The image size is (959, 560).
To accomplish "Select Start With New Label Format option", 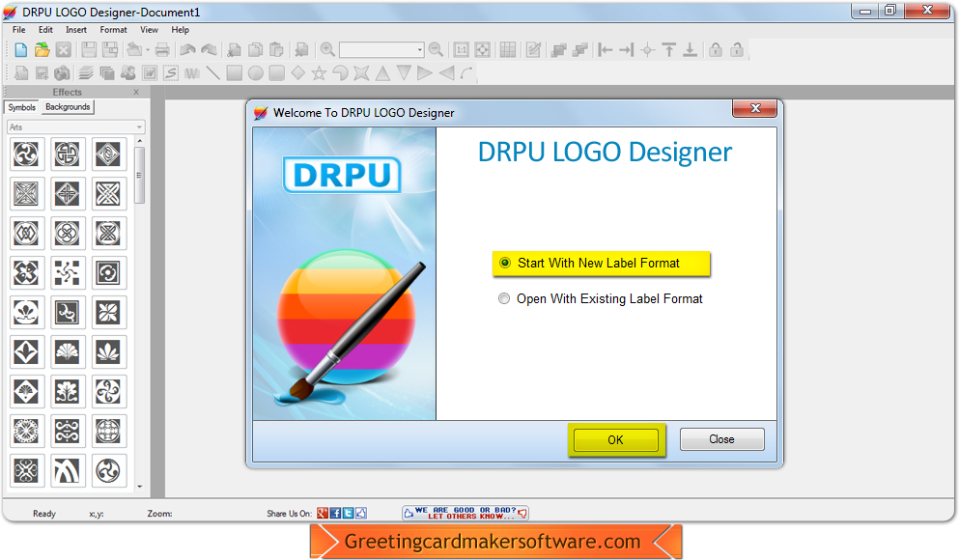I will click(x=602, y=264).
